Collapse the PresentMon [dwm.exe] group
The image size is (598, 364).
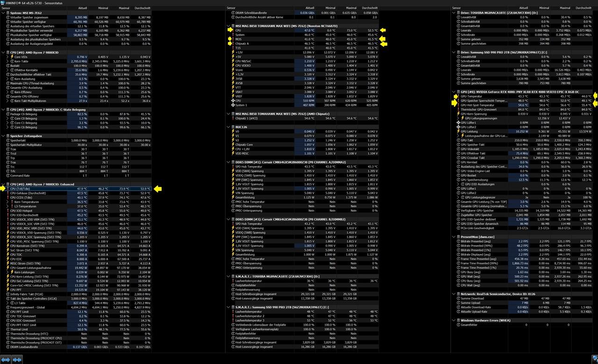coord(454,237)
